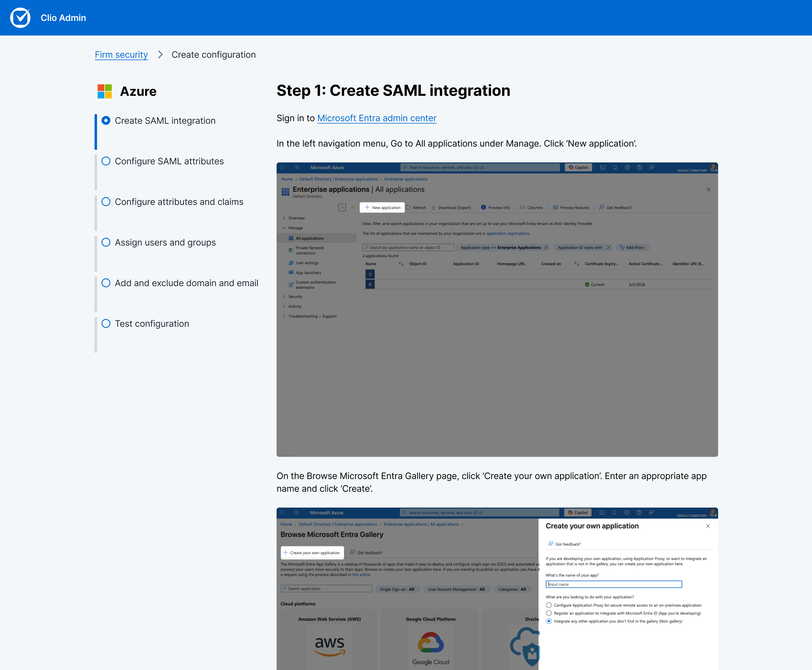
Task: Select Add and exclude domain and email step
Action: point(187,283)
